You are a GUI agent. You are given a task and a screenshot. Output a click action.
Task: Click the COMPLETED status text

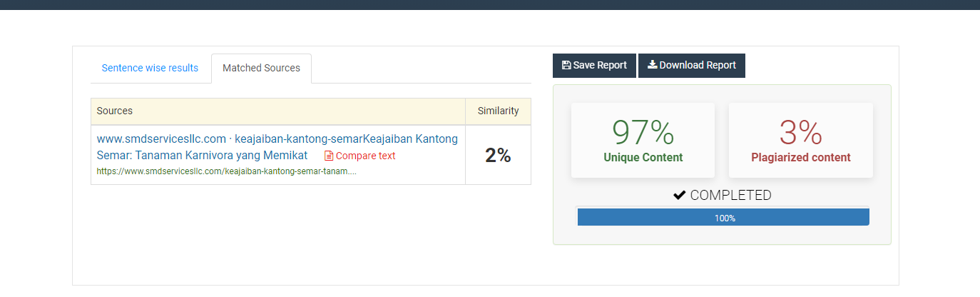tap(730, 195)
